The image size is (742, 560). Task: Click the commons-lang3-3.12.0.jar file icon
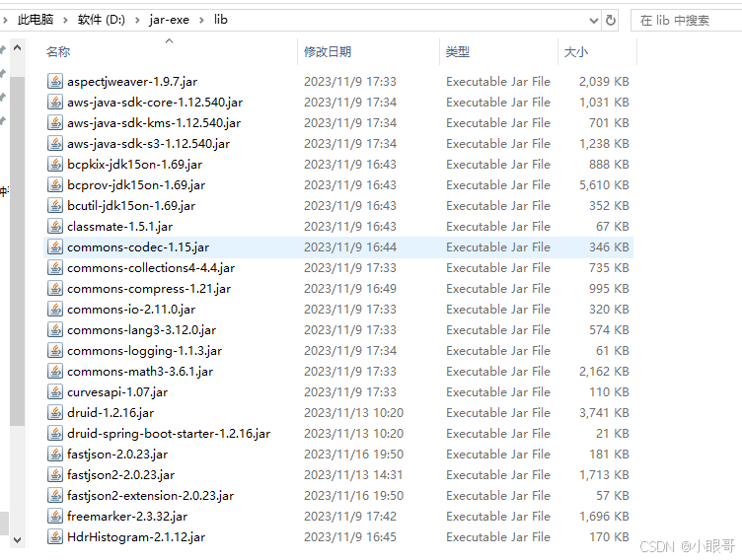(55, 329)
